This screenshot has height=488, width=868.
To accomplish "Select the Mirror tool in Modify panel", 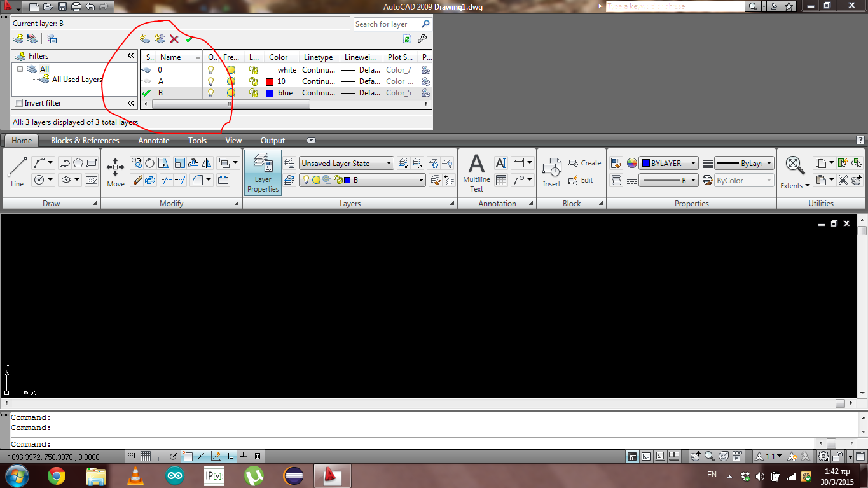I will pyautogui.click(x=205, y=163).
